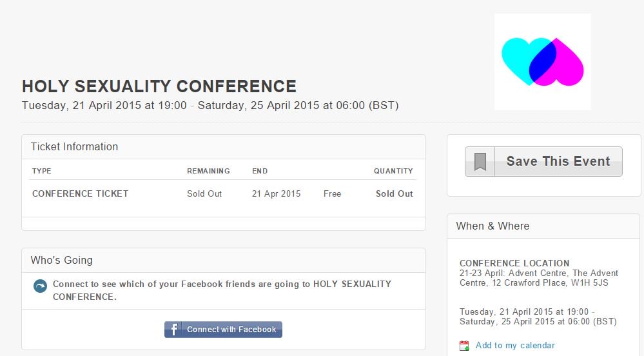Click the QUANTITY column header
The width and height of the screenshot is (644, 356).
point(393,171)
